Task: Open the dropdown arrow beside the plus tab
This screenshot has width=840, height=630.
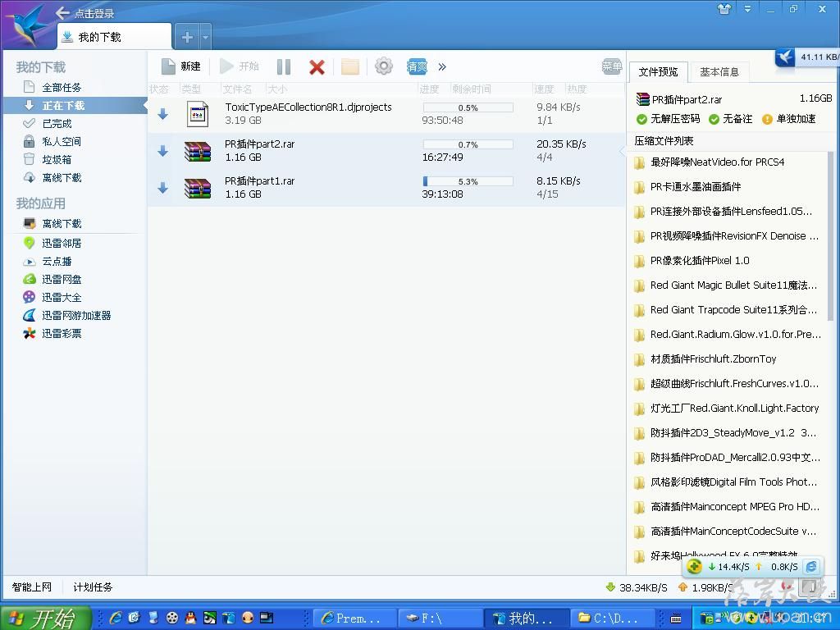Action: tap(205, 38)
